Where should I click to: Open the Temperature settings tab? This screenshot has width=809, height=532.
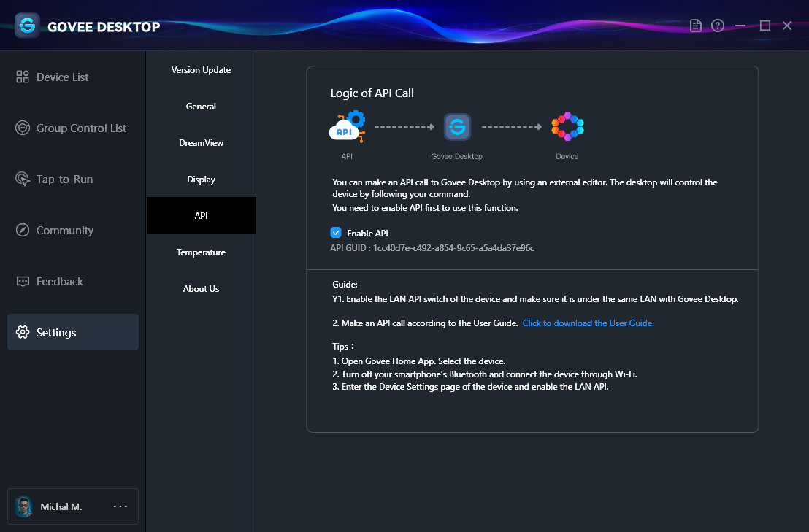tap(202, 252)
